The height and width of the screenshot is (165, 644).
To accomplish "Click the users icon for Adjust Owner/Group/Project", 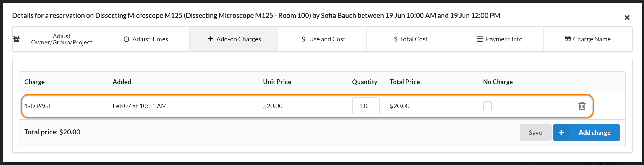I will [x=16, y=39].
